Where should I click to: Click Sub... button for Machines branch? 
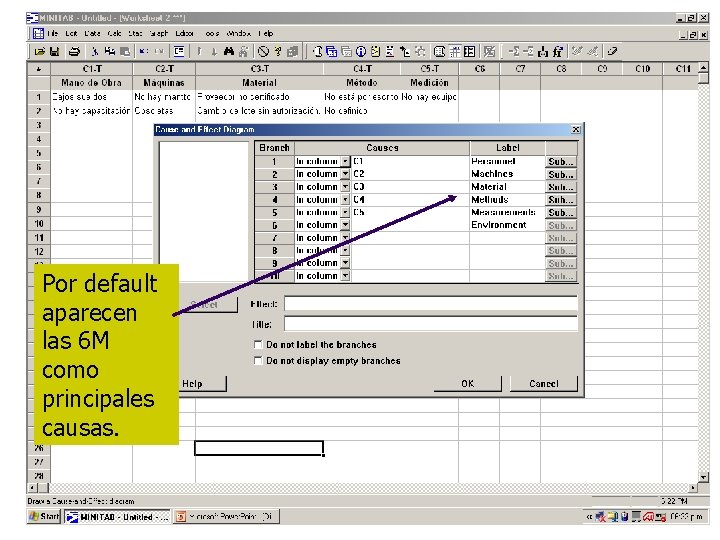tap(561, 174)
